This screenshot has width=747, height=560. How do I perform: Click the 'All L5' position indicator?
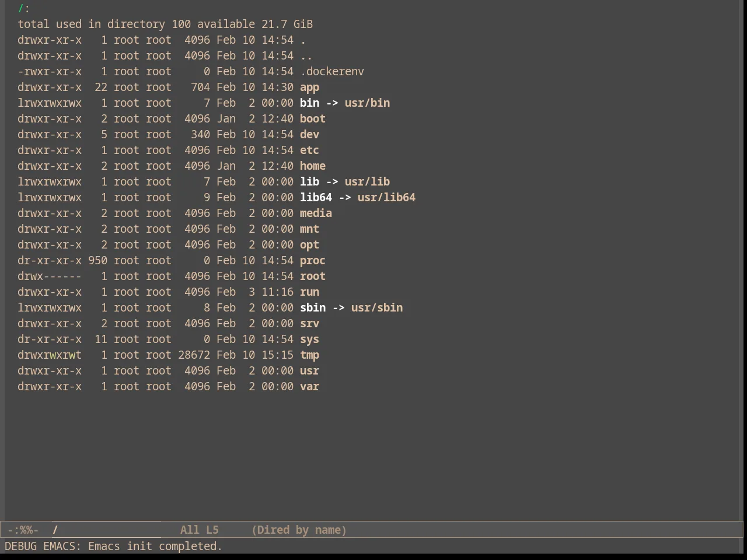pyautogui.click(x=199, y=530)
